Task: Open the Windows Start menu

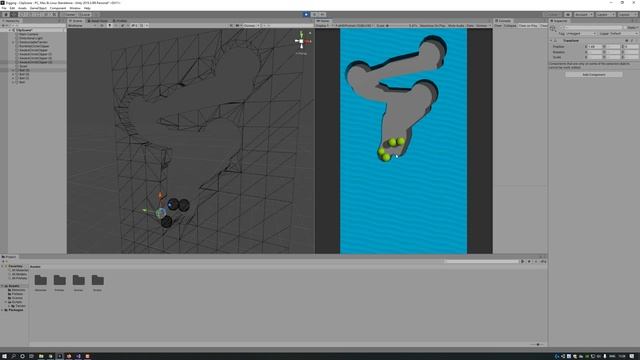Action: point(4,356)
